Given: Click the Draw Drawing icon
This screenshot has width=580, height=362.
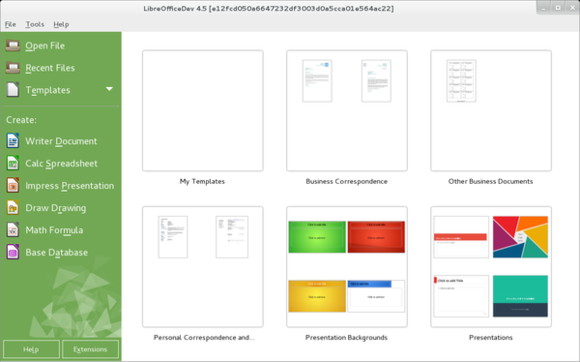Looking at the screenshot, I should [13, 207].
